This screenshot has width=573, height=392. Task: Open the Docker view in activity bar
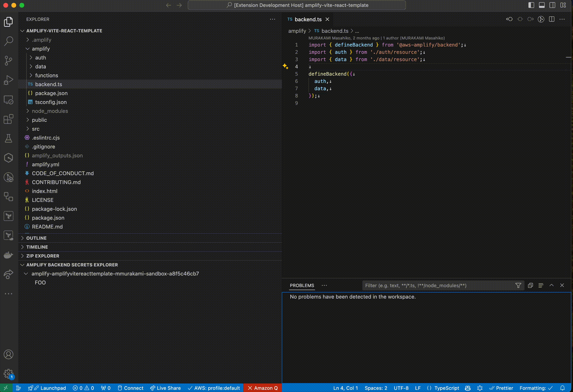9,255
